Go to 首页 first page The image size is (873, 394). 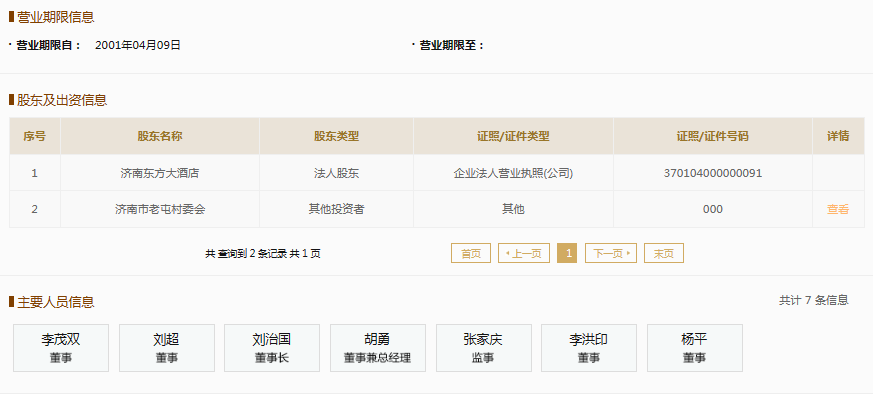[470, 253]
